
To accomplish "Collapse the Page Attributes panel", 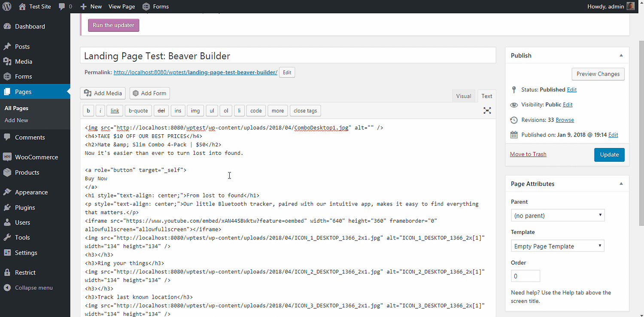I will 621,184.
